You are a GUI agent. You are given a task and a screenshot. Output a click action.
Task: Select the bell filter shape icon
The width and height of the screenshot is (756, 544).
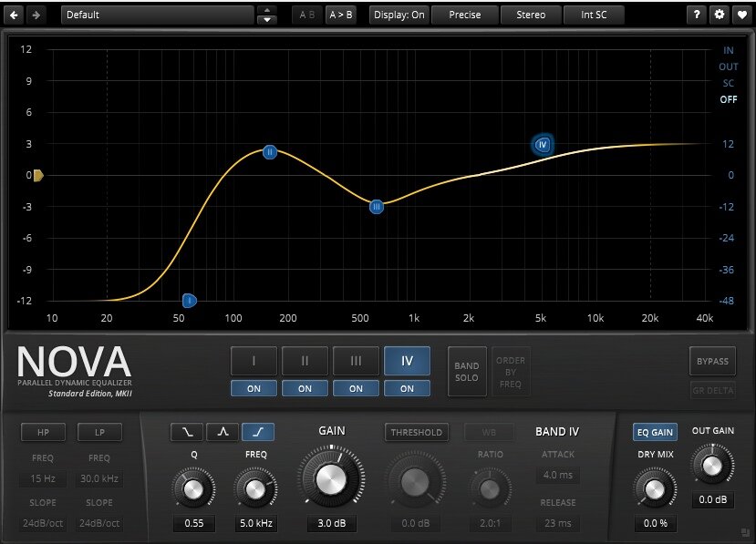click(x=223, y=432)
